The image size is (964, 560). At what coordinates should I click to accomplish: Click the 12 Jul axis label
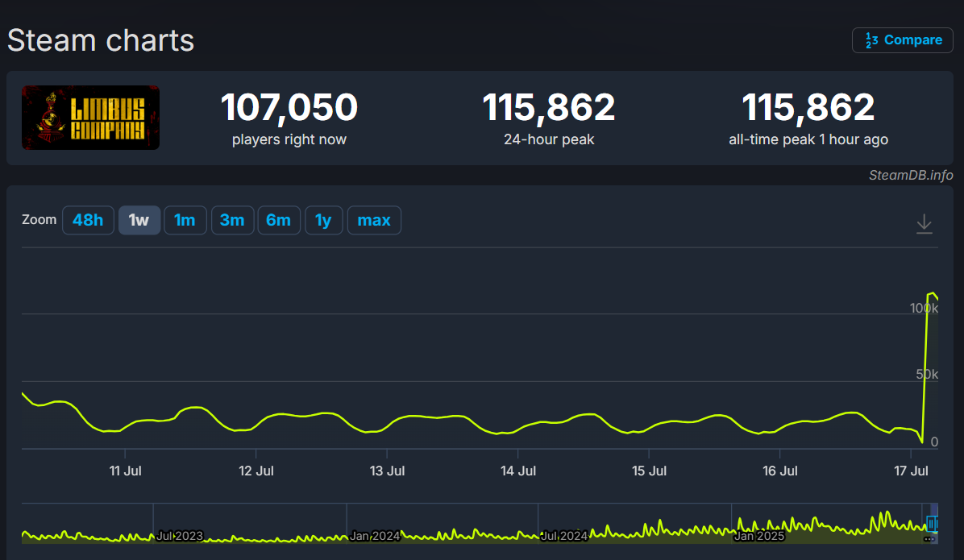point(256,471)
